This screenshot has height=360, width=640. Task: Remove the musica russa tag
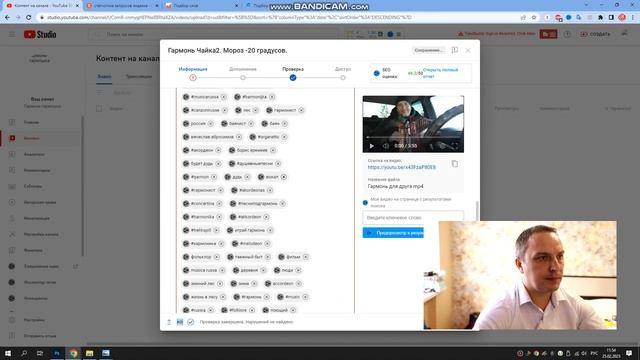(222, 270)
